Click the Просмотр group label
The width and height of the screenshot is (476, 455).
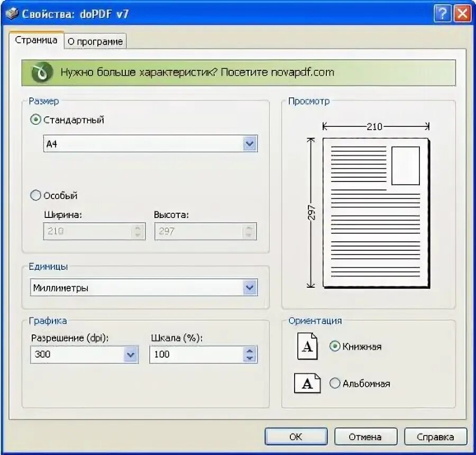[x=309, y=101]
